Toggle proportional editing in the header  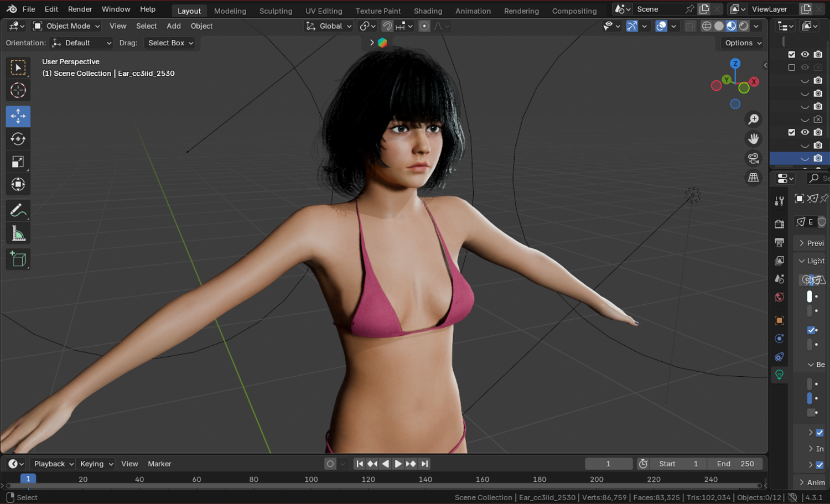coord(424,26)
